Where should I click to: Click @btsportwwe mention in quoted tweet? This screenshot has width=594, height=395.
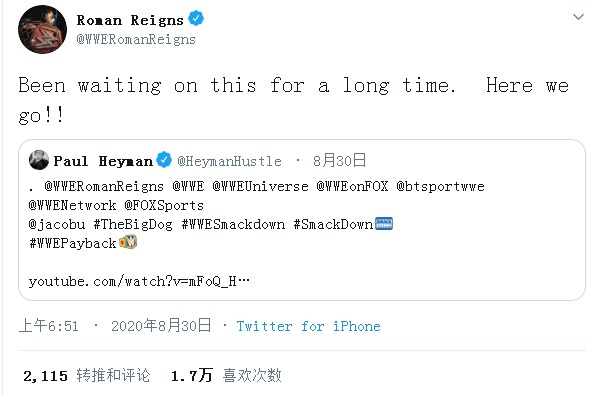441,186
